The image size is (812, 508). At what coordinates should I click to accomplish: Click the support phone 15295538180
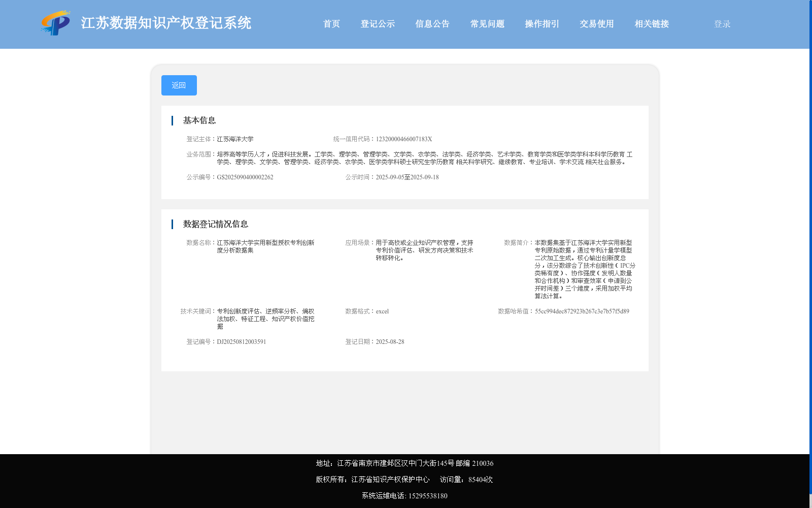pyautogui.click(x=428, y=496)
